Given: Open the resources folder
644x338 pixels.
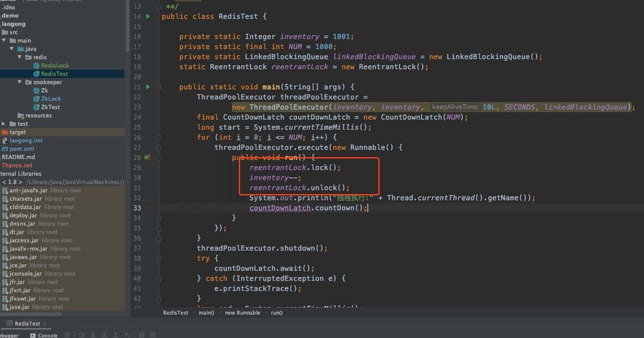Looking at the screenshot, I should 38,115.
